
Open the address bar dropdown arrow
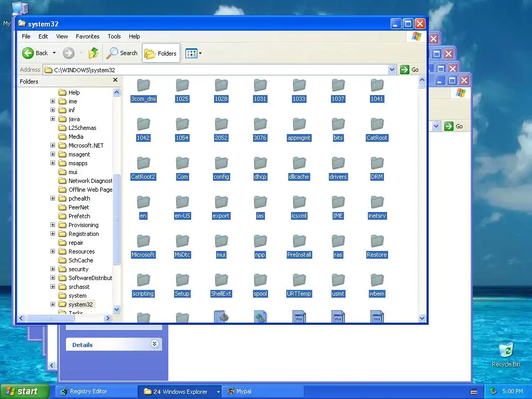(x=392, y=70)
